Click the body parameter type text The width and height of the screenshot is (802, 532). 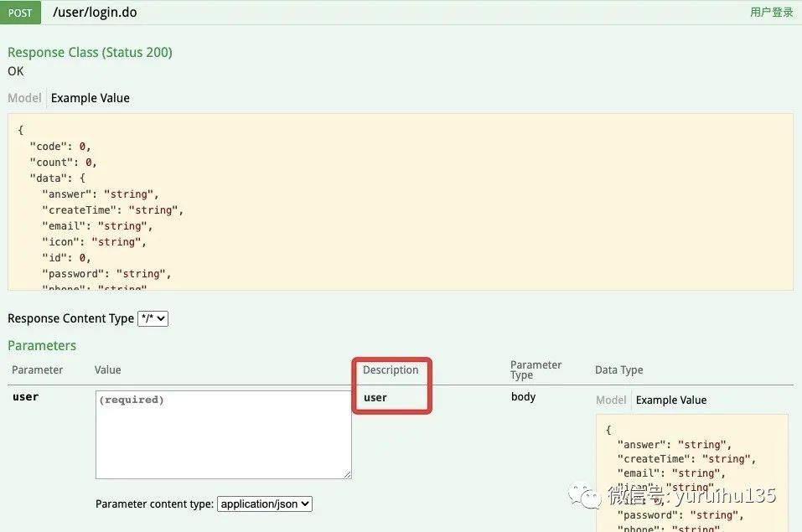(x=523, y=397)
